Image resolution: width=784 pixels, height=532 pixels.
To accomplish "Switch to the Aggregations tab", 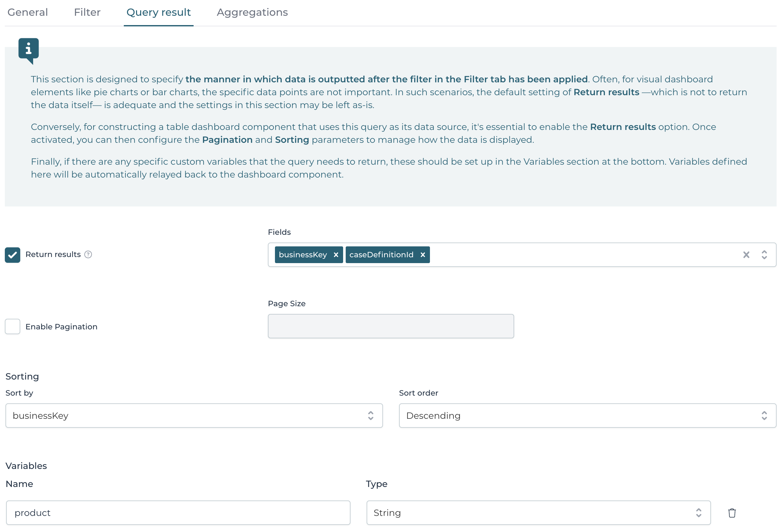I will coord(252,12).
